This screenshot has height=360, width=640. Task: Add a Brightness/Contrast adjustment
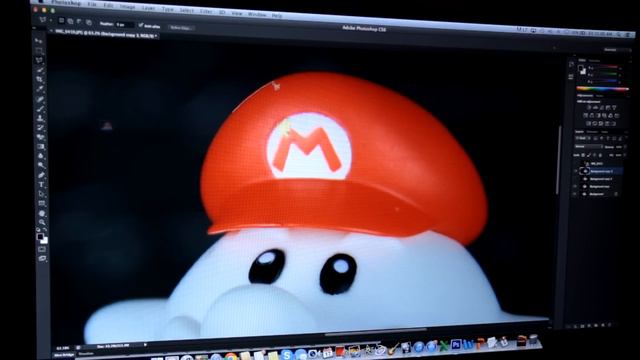[589, 108]
